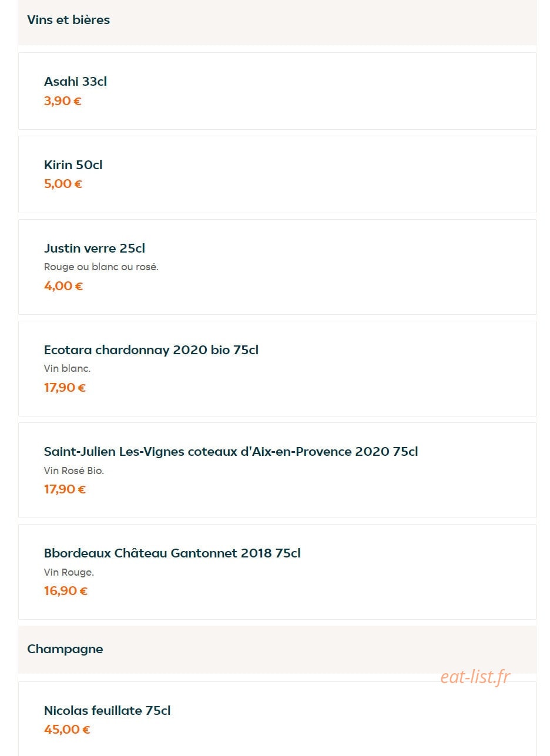
Task: Select the Asahi 33cl item
Action: click(277, 91)
